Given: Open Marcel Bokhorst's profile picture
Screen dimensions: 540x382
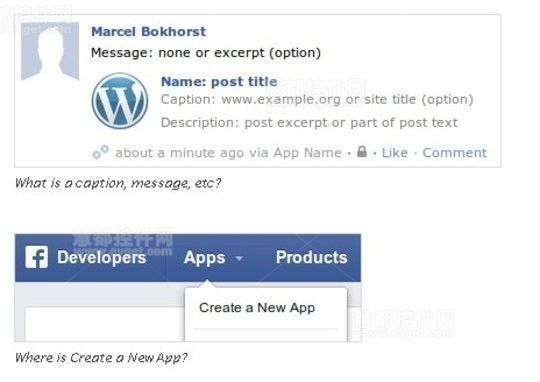Looking at the screenshot, I should coord(50,51).
